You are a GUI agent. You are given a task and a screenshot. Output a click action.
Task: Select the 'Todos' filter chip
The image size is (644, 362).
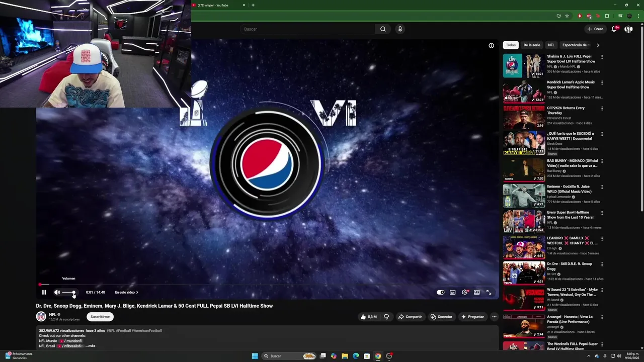(x=511, y=45)
